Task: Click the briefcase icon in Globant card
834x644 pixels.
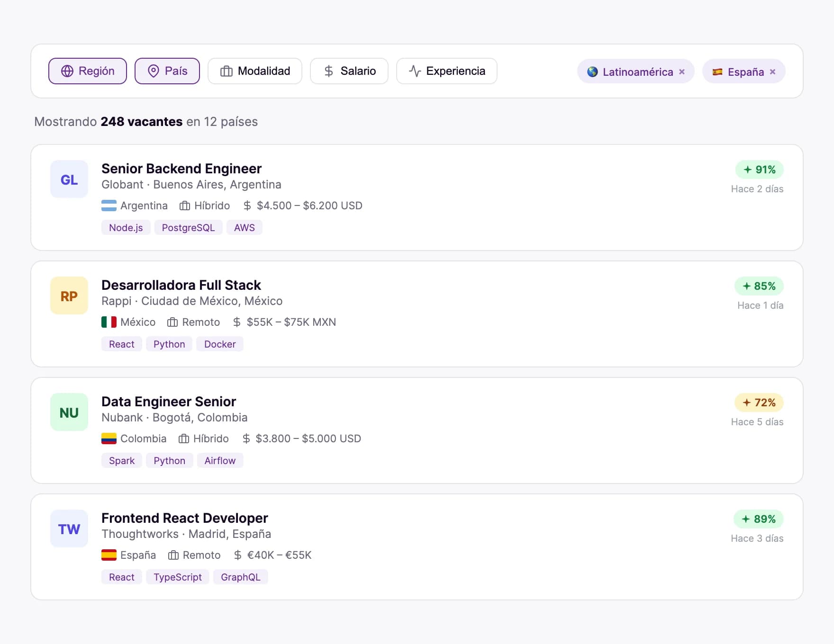Action: tap(185, 206)
